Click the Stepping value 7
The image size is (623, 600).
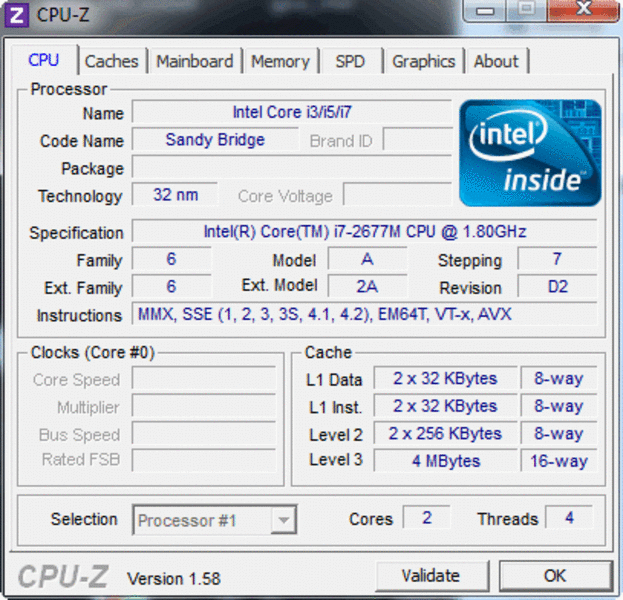pyautogui.click(x=557, y=259)
